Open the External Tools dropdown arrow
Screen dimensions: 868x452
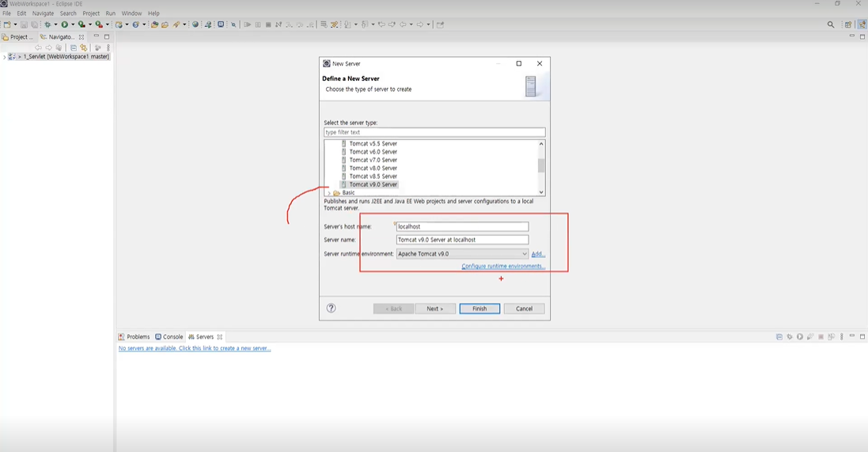click(107, 25)
